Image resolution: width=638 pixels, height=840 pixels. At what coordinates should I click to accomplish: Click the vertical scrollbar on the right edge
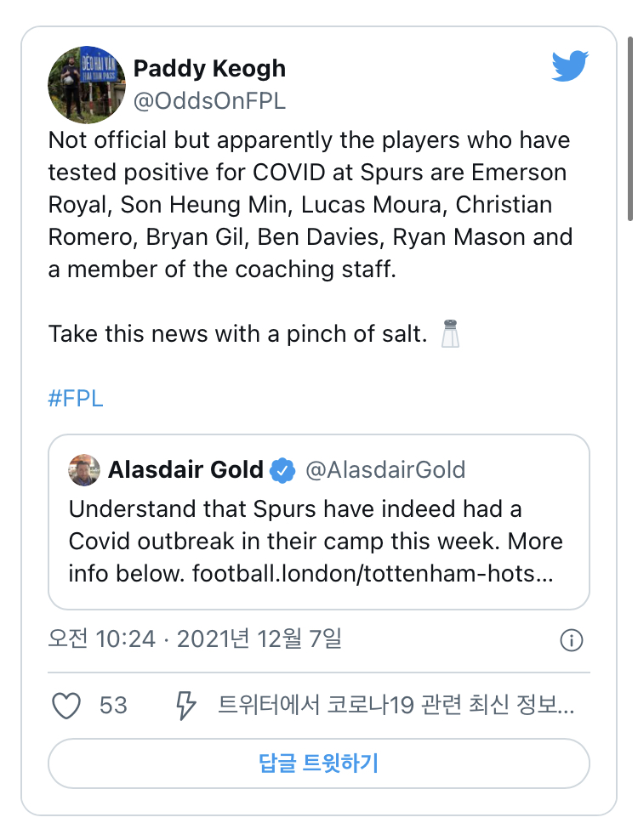tap(629, 128)
